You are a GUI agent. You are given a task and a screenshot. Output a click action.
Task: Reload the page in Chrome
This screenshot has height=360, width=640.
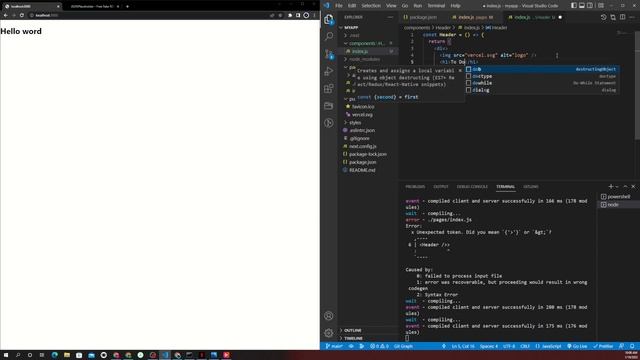coord(22,15)
